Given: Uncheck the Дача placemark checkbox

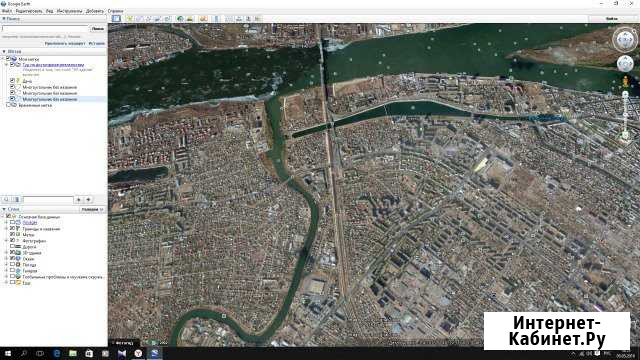Looking at the screenshot, I should pyautogui.click(x=12, y=81).
